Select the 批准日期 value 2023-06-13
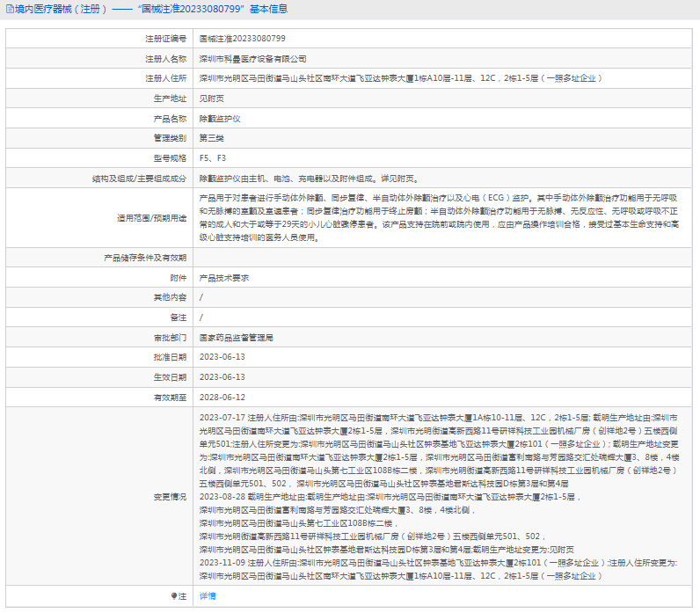Image resolution: width=700 pixels, height=613 pixels. [x=222, y=357]
